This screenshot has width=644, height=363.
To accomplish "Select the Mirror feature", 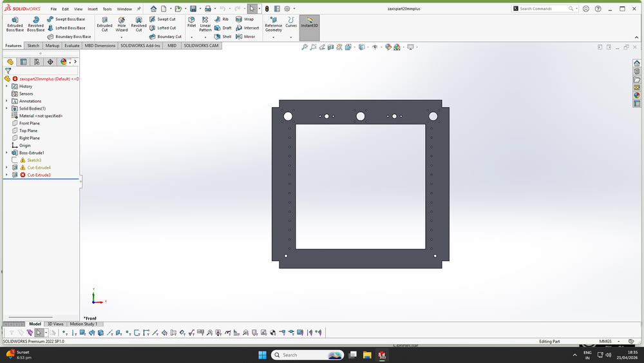I will pos(245,37).
